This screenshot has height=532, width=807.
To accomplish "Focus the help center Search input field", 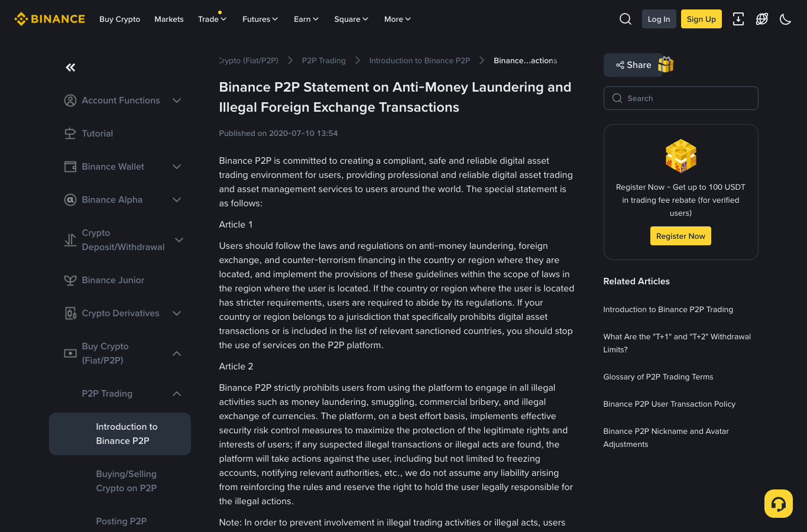I will pyautogui.click(x=681, y=98).
